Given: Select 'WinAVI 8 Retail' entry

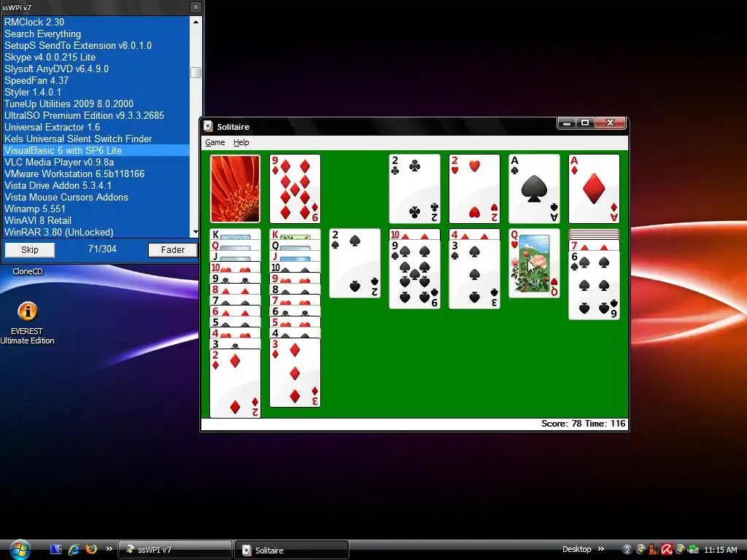Looking at the screenshot, I should (x=96, y=220).
